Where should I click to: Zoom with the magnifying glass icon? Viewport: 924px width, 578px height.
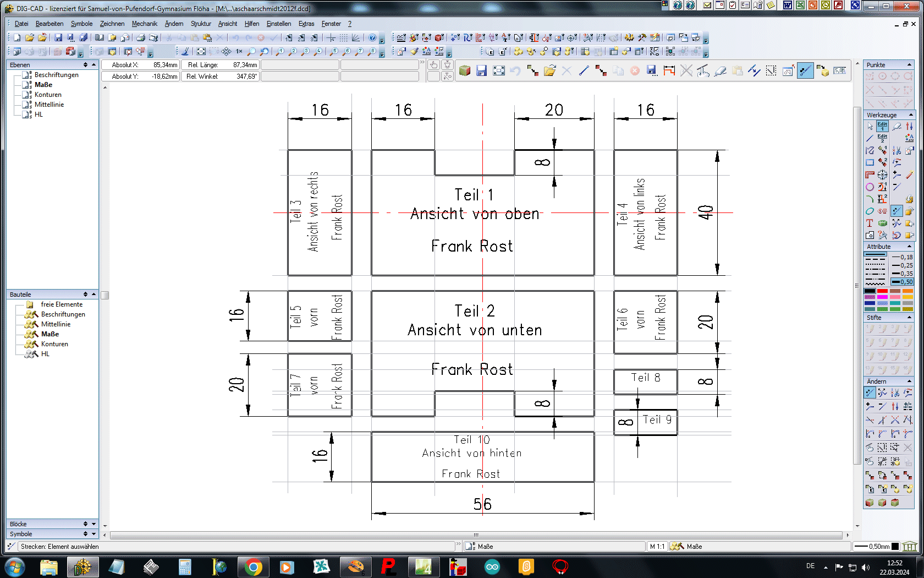(252, 51)
